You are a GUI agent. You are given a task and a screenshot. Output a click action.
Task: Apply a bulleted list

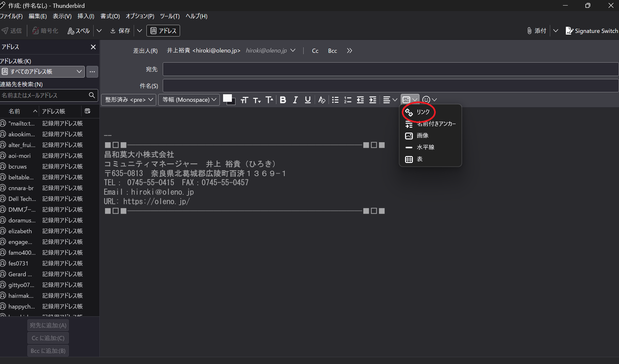pos(335,100)
